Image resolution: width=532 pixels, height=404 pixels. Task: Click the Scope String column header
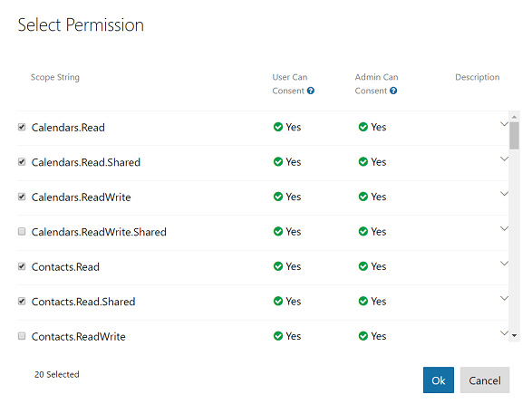(55, 77)
